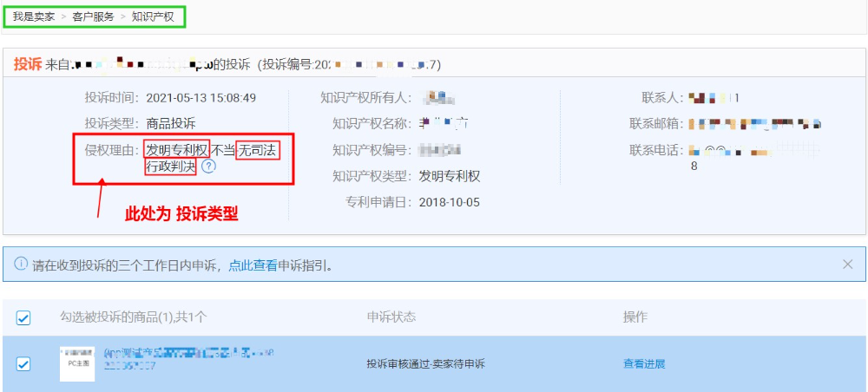Select the patent application date 2018-10-05
Viewport: 868px width, 392px height.
tap(450, 202)
